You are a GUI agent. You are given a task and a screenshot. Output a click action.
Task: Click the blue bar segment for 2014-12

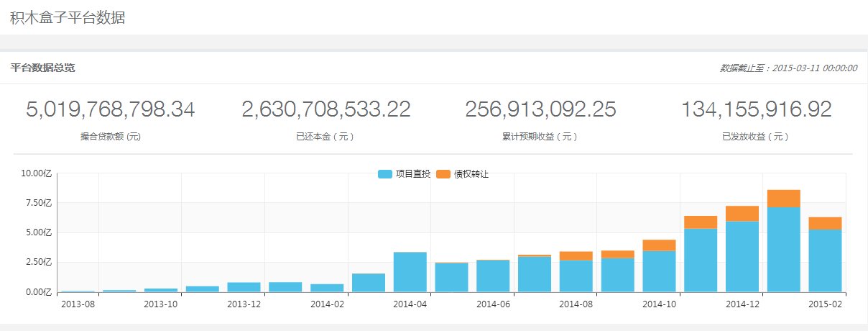743,256
